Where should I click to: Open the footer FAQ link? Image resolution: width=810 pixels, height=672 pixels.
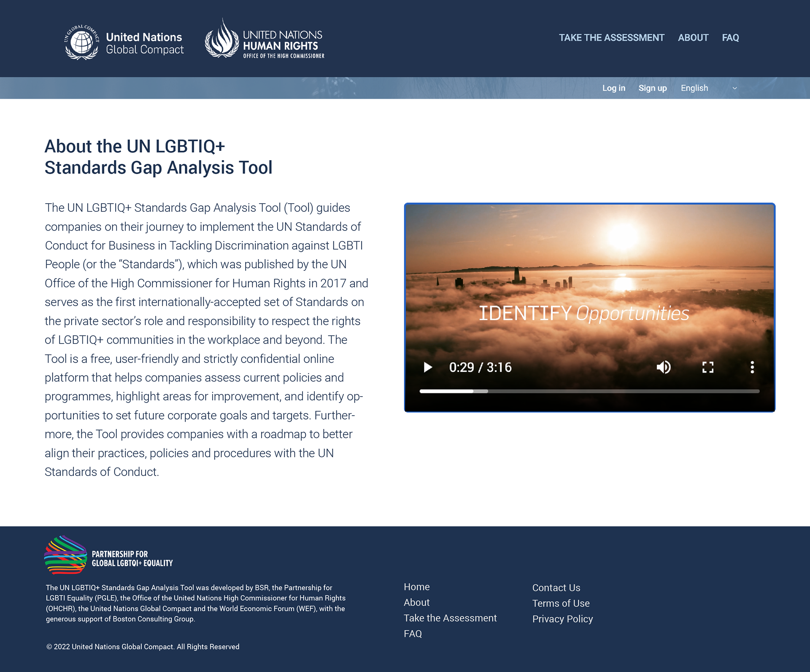tap(413, 634)
